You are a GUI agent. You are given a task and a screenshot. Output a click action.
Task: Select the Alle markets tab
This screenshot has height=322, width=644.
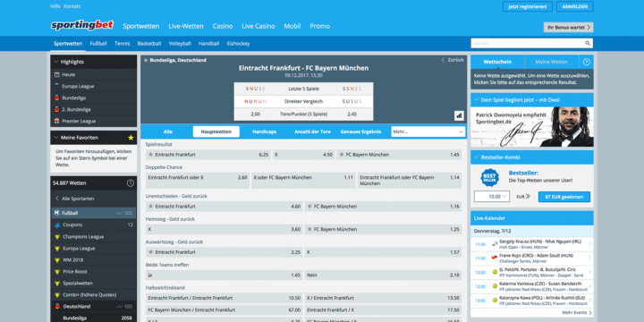pos(167,131)
